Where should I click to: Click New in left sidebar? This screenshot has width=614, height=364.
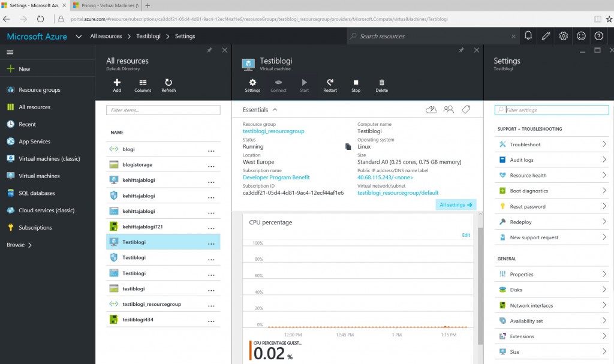(47, 69)
